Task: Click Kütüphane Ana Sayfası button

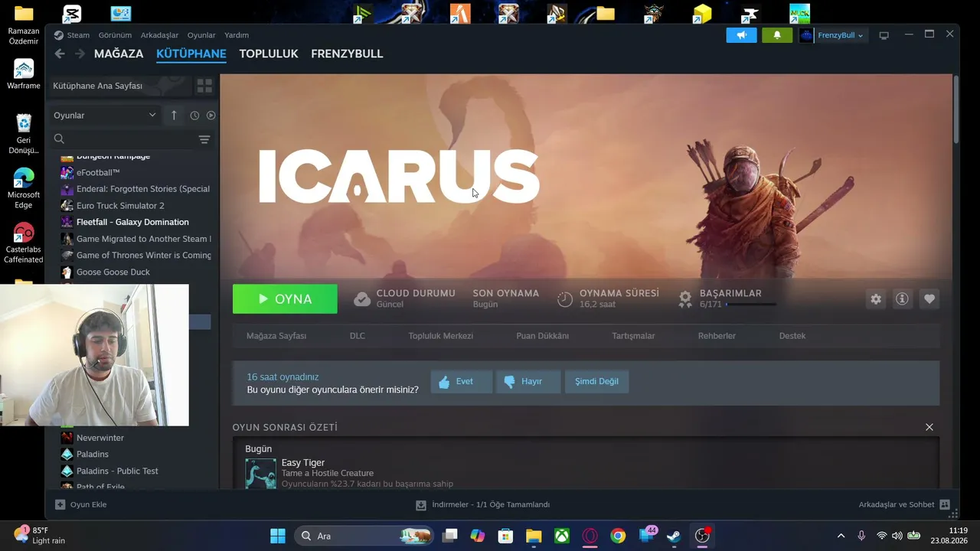Action: pos(119,86)
